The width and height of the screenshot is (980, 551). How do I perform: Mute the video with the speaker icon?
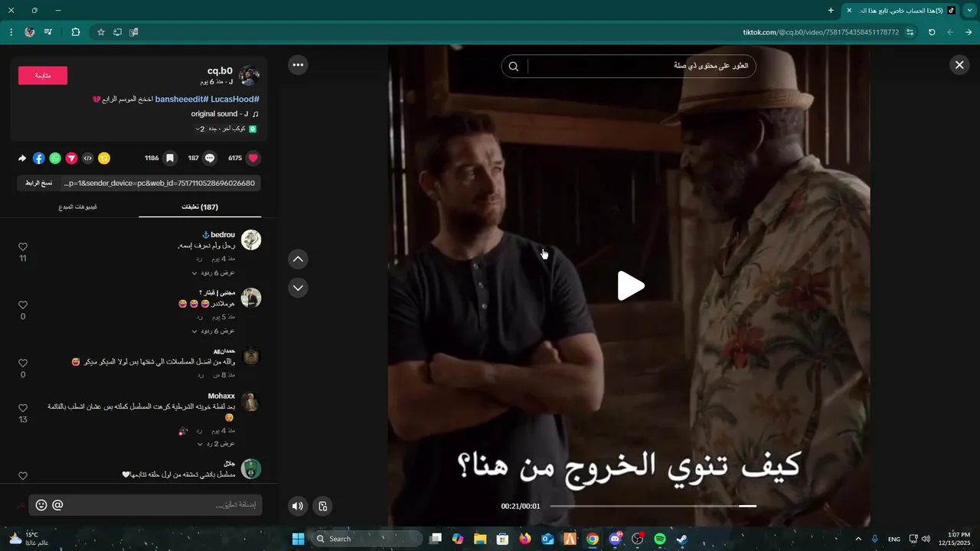pos(298,506)
